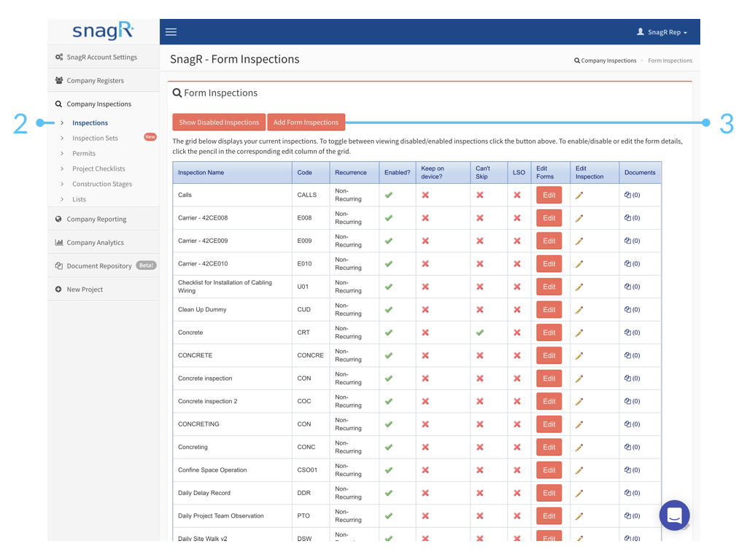The width and height of the screenshot is (747, 560).
Task: Click Keep on device X for Calls
Action: coord(425,195)
